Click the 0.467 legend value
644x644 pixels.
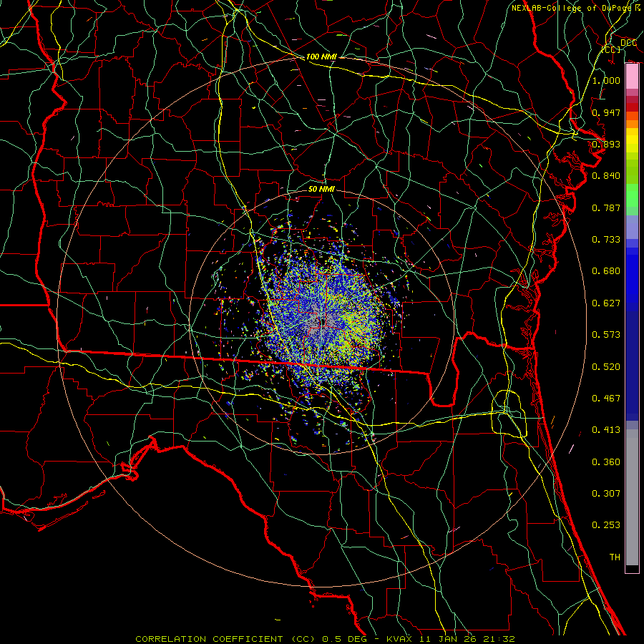(606, 399)
